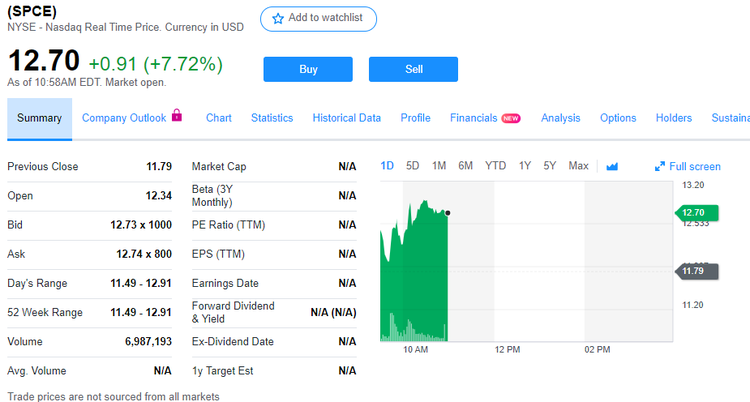Click the 52 Week Range label

pos(45,313)
